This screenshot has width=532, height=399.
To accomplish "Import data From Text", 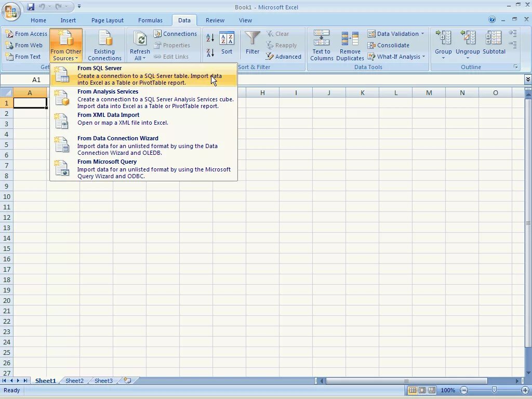I will pyautogui.click(x=23, y=57).
